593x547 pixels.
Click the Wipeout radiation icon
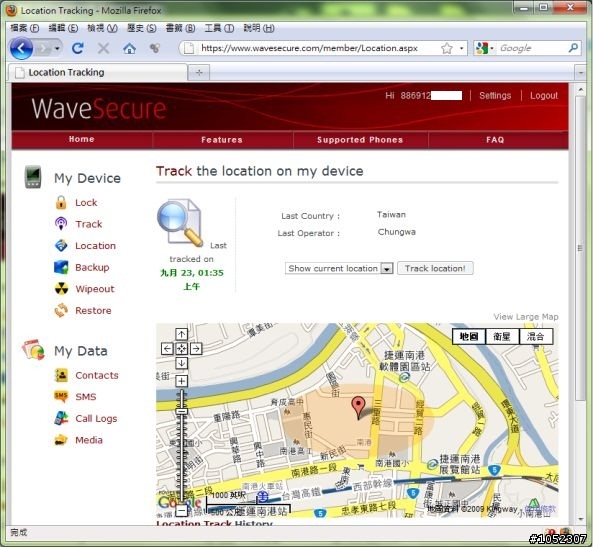[x=61, y=289]
